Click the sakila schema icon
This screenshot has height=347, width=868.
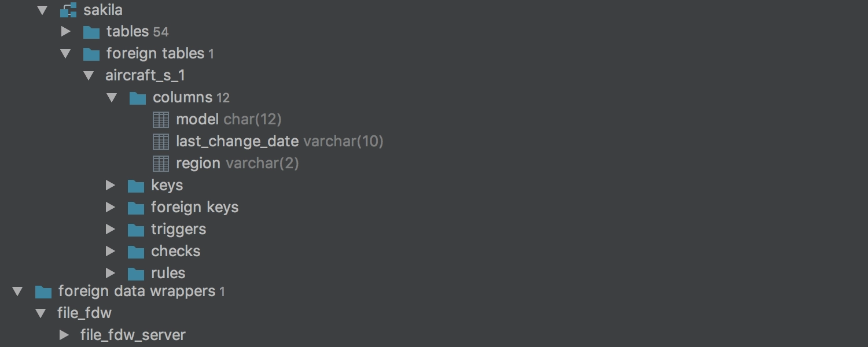68,10
